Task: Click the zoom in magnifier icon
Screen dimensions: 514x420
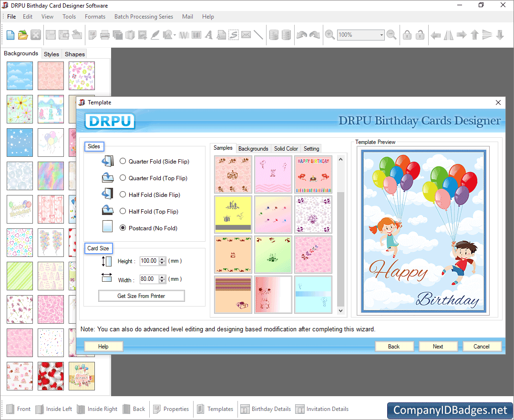Action: [x=329, y=35]
